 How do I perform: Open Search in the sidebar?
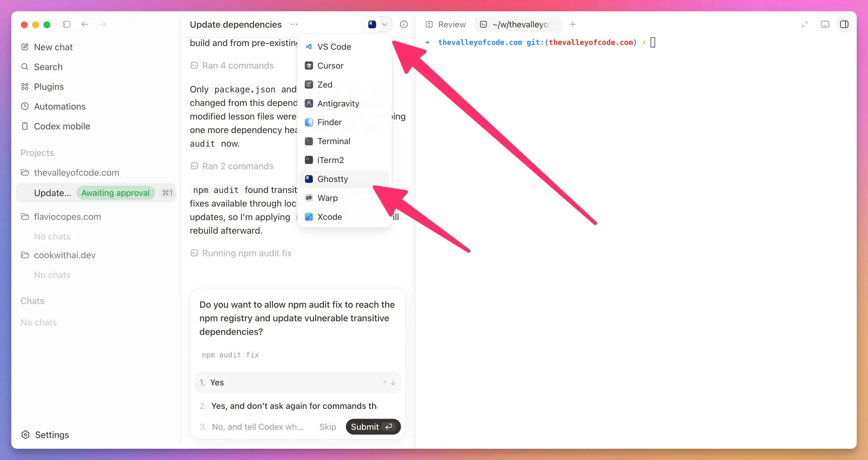tap(42, 67)
